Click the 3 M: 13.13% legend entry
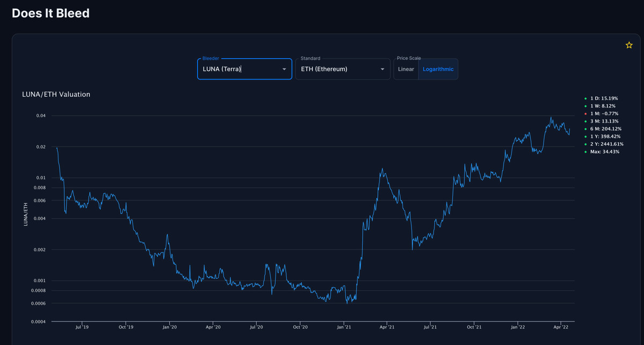The width and height of the screenshot is (644, 345). (604, 121)
